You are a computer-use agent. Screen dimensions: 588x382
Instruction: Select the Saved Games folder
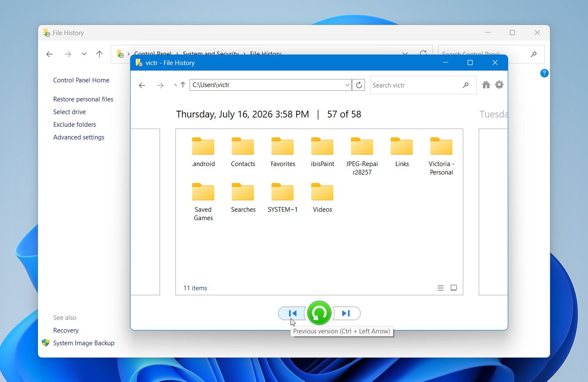(203, 202)
